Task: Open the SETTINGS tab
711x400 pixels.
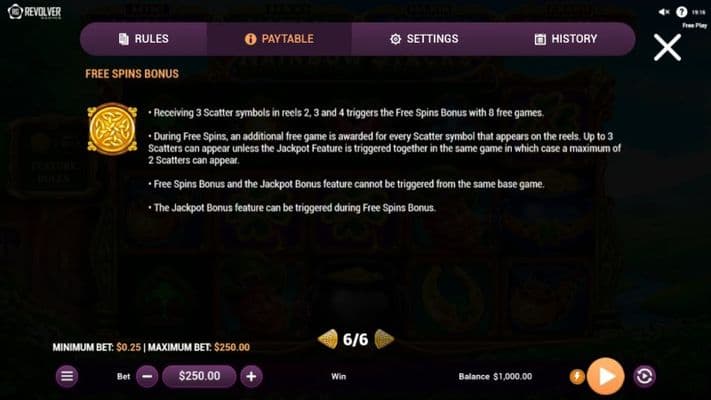Action: [424, 39]
